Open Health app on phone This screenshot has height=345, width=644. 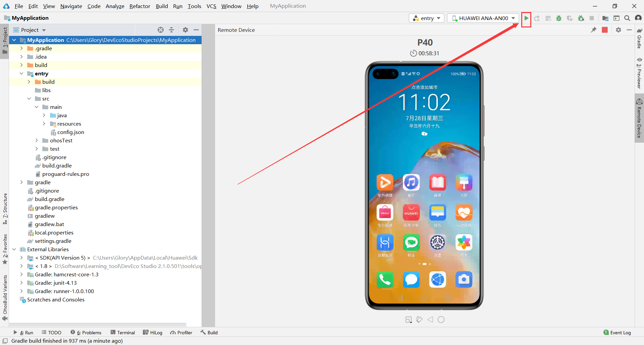click(x=464, y=212)
